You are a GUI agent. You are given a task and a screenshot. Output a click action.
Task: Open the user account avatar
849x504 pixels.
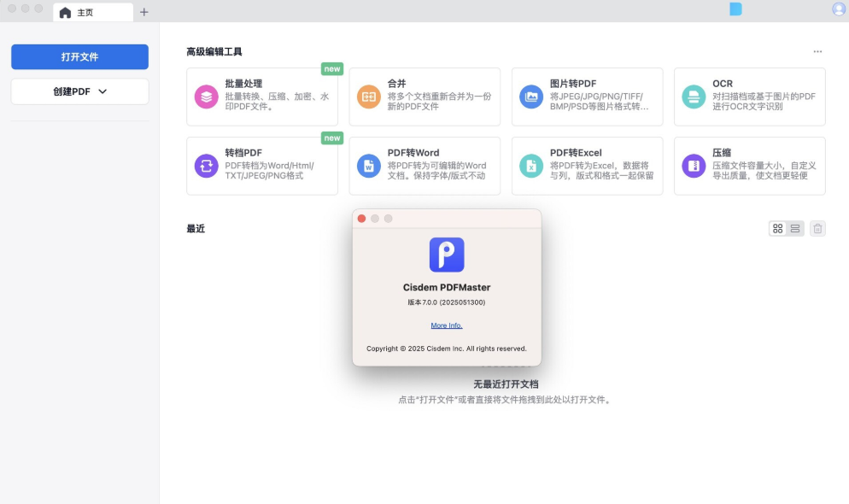[x=838, y=9]
